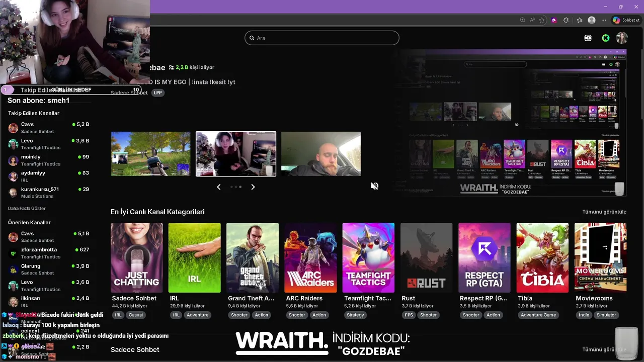Open browser Settings and more ellipsis menu
Screen dimensions: 644x362
tap(604, 20)
